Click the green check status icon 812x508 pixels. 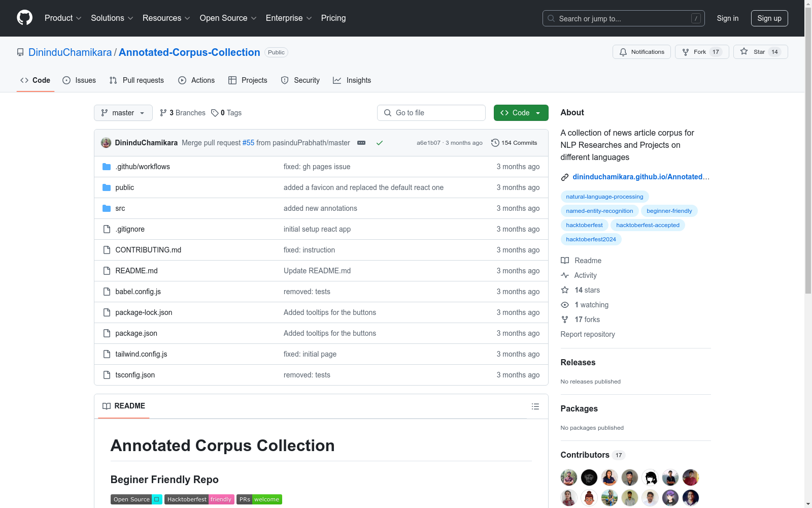click(380, 143)
